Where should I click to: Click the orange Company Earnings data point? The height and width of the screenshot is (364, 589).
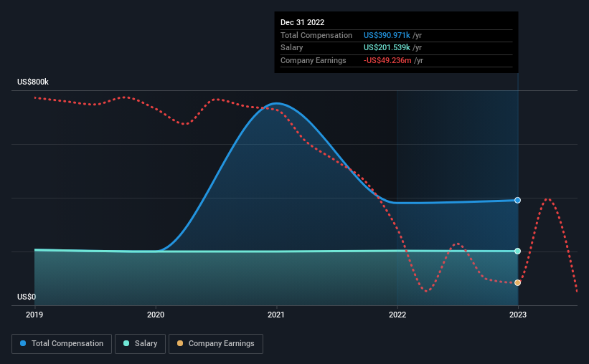tap(518, 282)
